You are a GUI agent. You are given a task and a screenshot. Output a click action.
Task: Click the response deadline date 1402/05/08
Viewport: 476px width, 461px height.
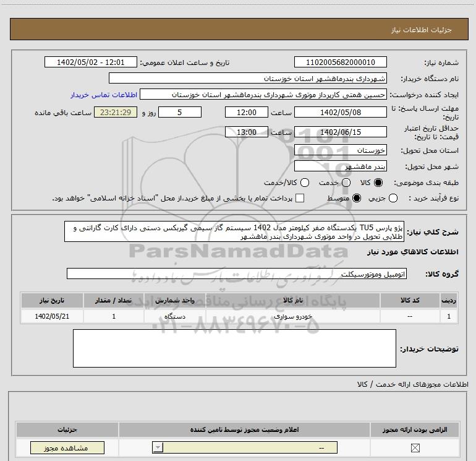[340, 112]
